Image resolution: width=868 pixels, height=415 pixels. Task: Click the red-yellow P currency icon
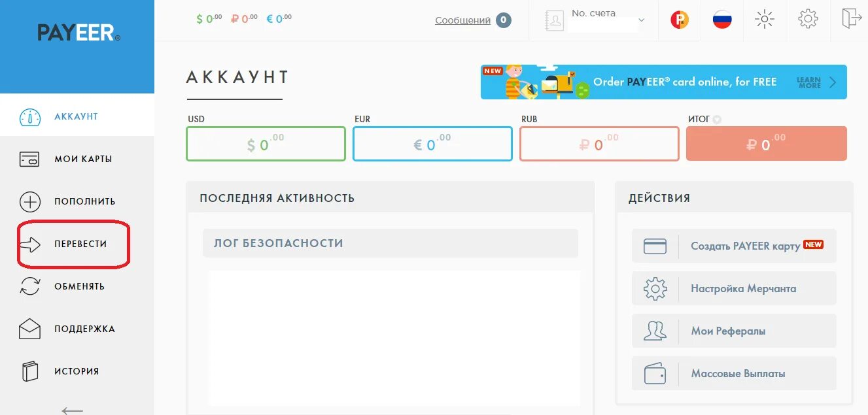click(680, 20)
